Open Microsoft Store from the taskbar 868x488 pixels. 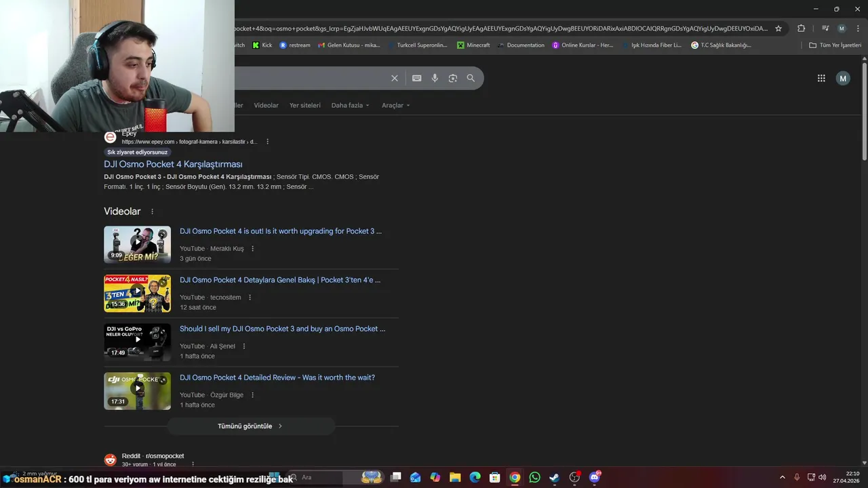[495, 477]
